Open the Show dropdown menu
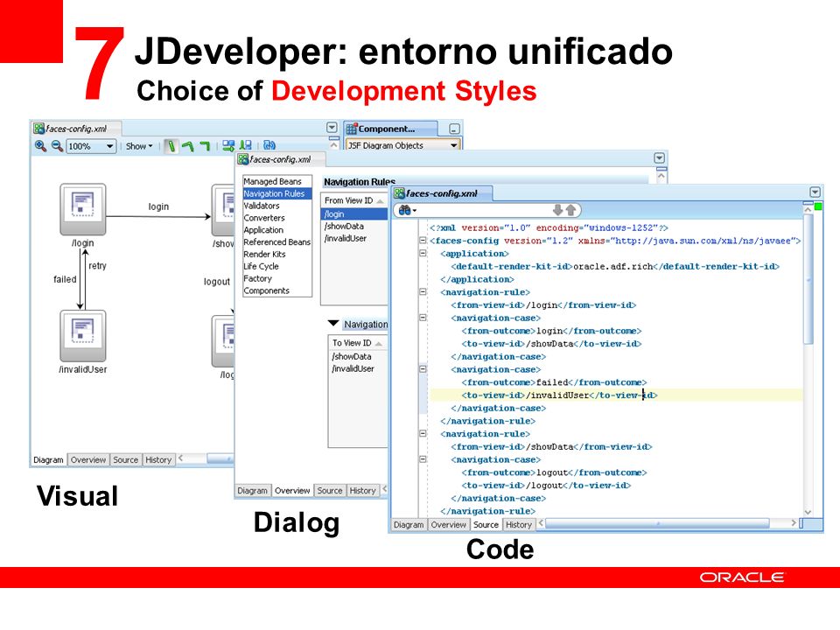 point(139,146)
